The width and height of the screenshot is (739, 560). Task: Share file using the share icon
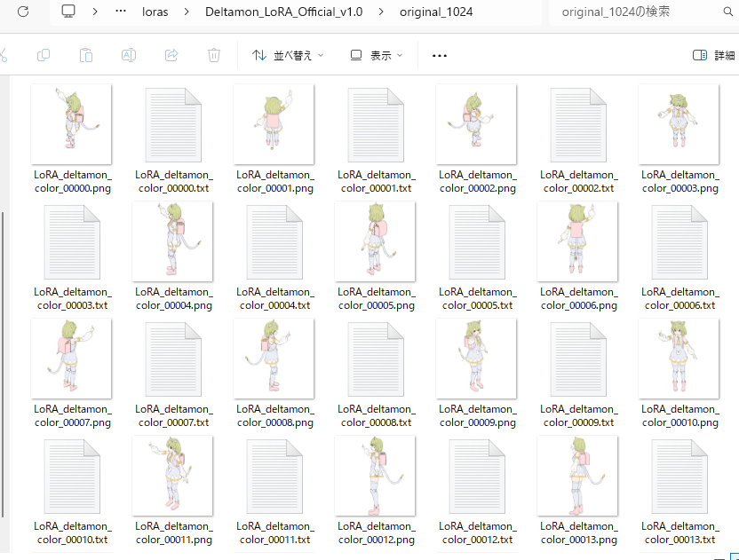(x=171, y=55)
